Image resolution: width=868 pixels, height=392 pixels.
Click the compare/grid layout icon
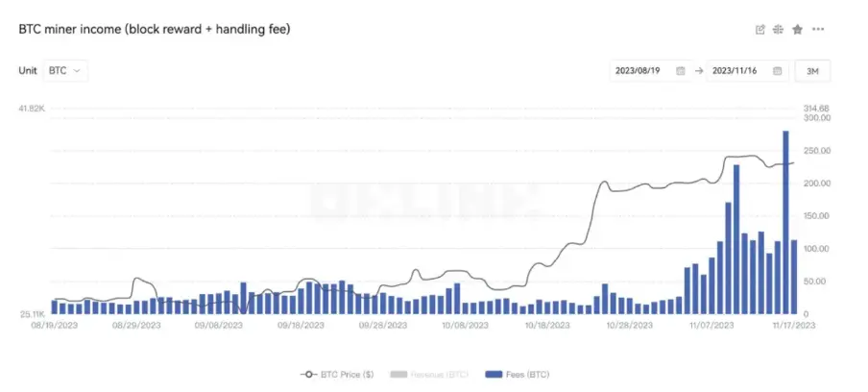[x=779, y=29]
